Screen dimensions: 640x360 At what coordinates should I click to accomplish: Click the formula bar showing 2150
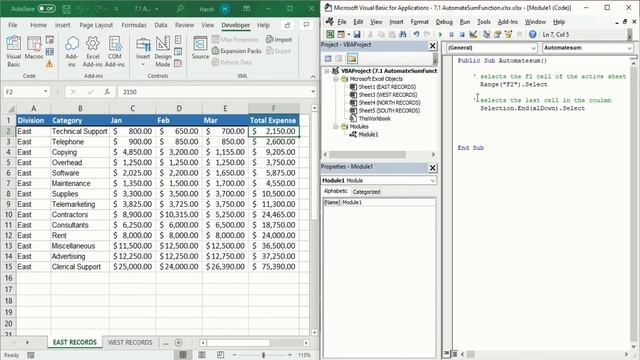tap(214, 92)
